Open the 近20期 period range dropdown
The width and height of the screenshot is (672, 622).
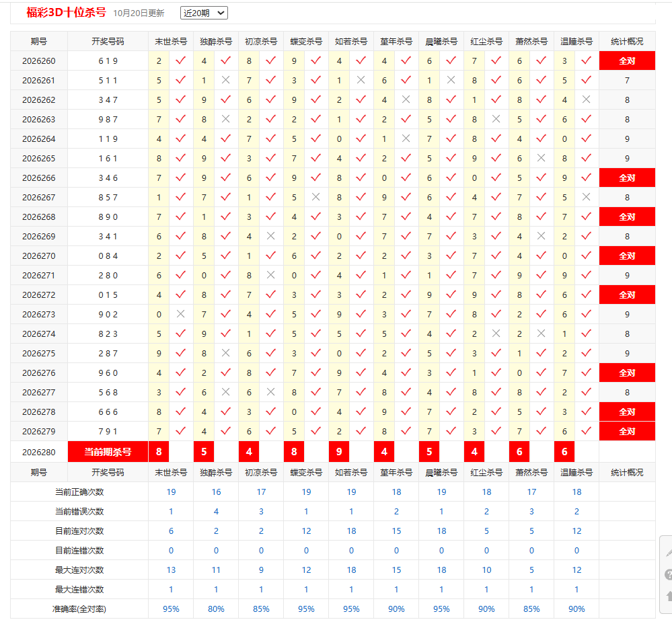(x=204, y=13)
